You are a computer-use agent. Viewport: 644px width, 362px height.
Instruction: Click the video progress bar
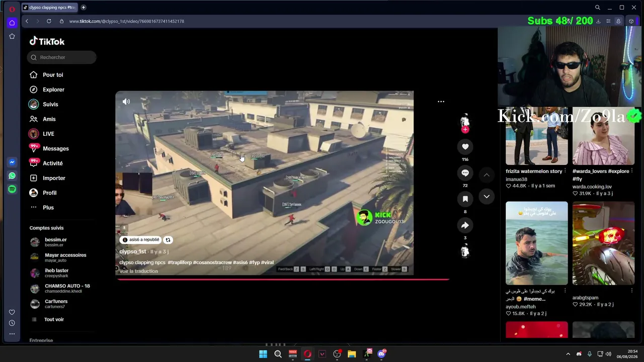click(x=283, y=279)
